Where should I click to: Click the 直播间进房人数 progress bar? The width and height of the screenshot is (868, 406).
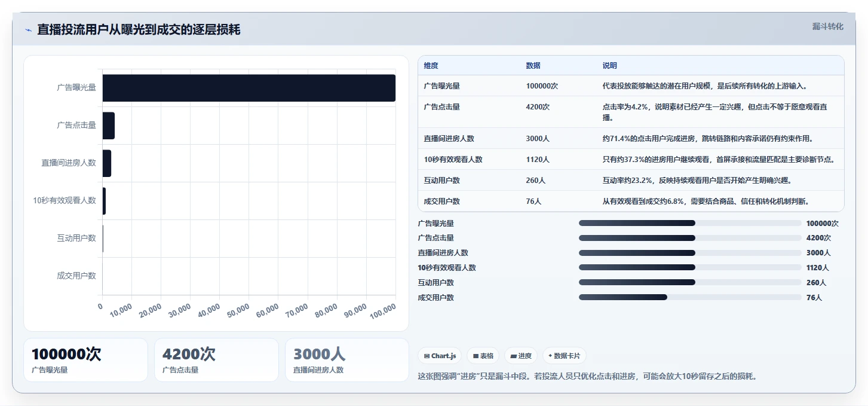[x=690, y=252]
